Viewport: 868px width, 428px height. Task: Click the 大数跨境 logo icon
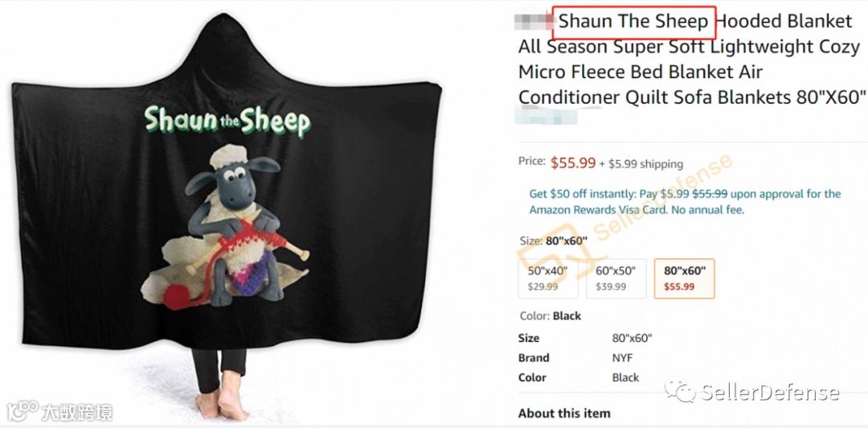(23, 411)
